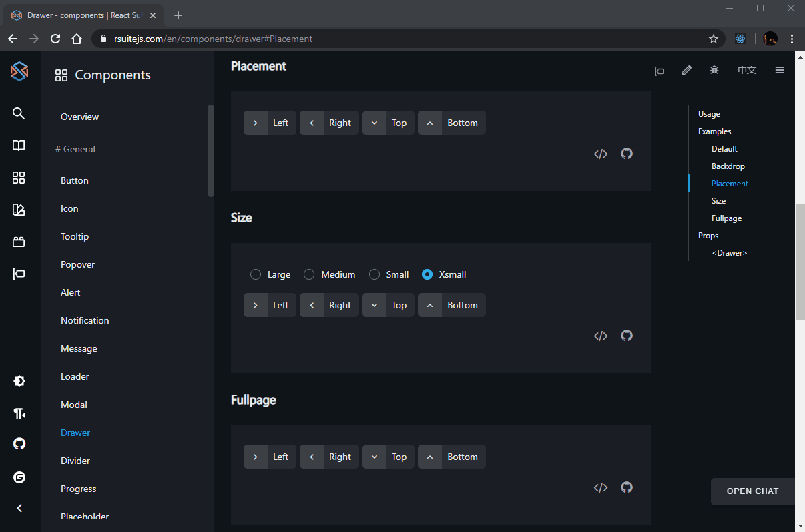Open a new browser tab

coord(178,15)
